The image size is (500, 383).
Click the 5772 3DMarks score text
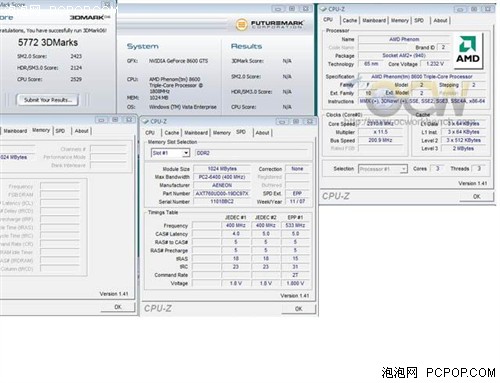[48, 42]
